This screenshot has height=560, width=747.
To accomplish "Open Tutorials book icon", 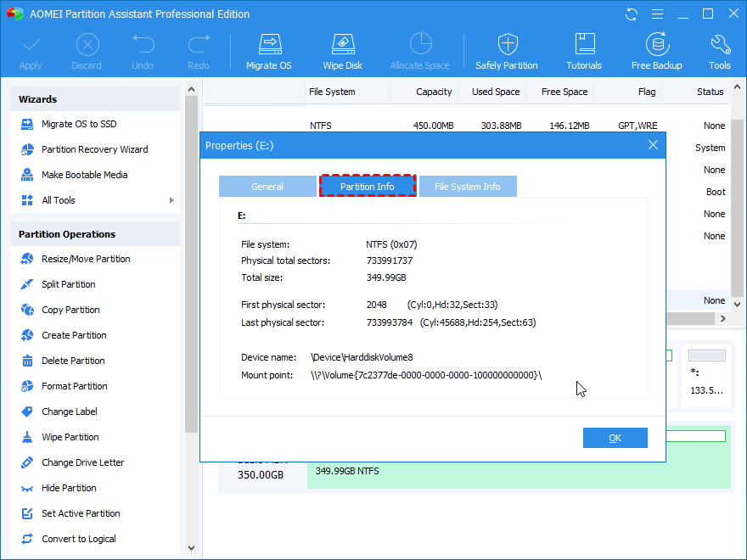I will pyautogui.click(x=585, y=44).
